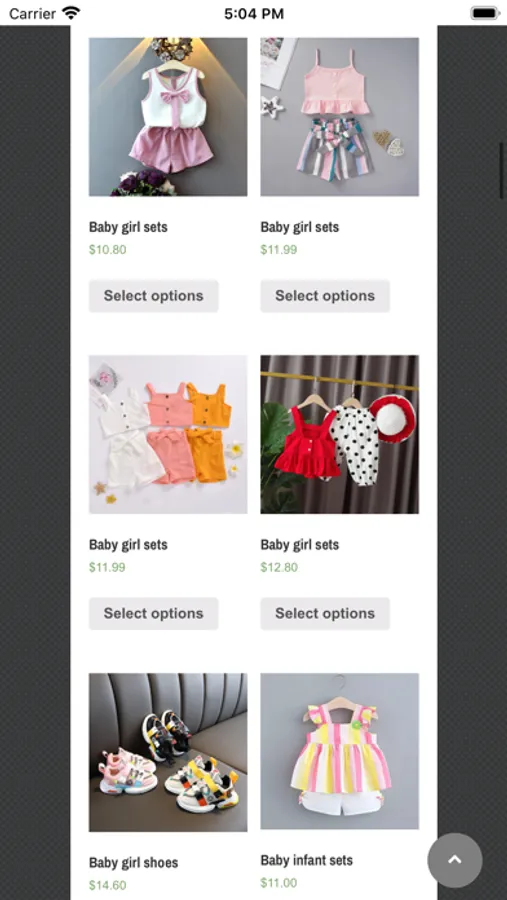Tap the scroll-to-top arrow button
Image resolution: width=507 pixels, height=900 pixels.
click(455, 860)
